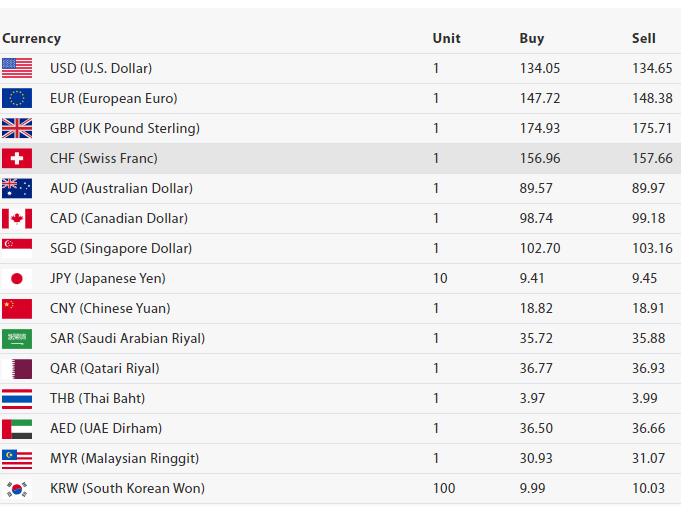Click the Qatar flag icon

click(17, 368)
